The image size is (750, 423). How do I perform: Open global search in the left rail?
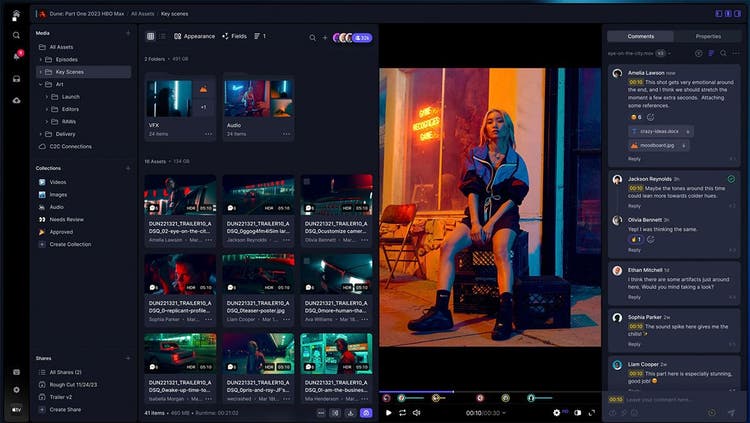point(16,35)
